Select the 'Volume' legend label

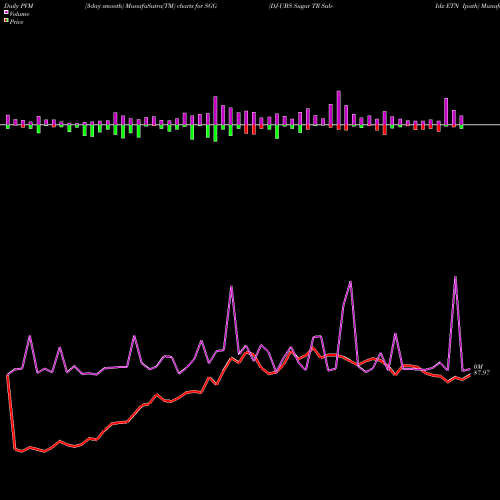point(19,14)
